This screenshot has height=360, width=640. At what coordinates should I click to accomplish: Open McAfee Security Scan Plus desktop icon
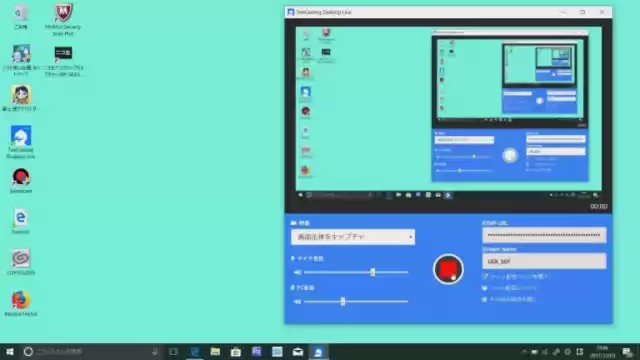[63, 19]
